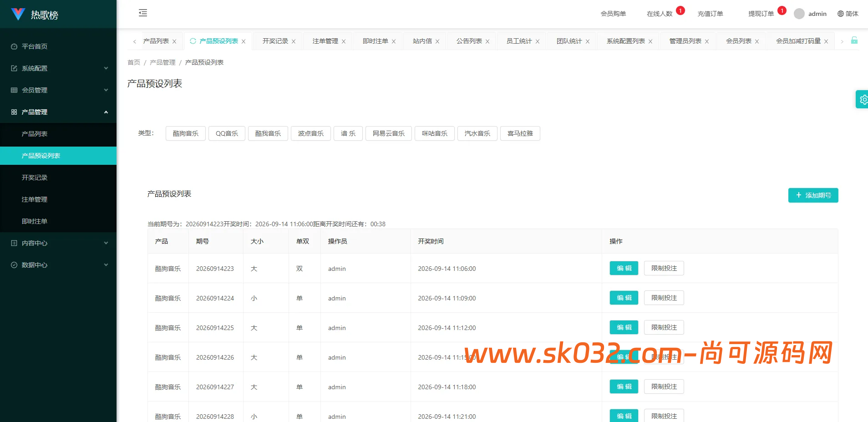Collapse the sidebar with the menu fold icon
The height and width of the screenshot is (422, 868).
(x=143, y=13)
